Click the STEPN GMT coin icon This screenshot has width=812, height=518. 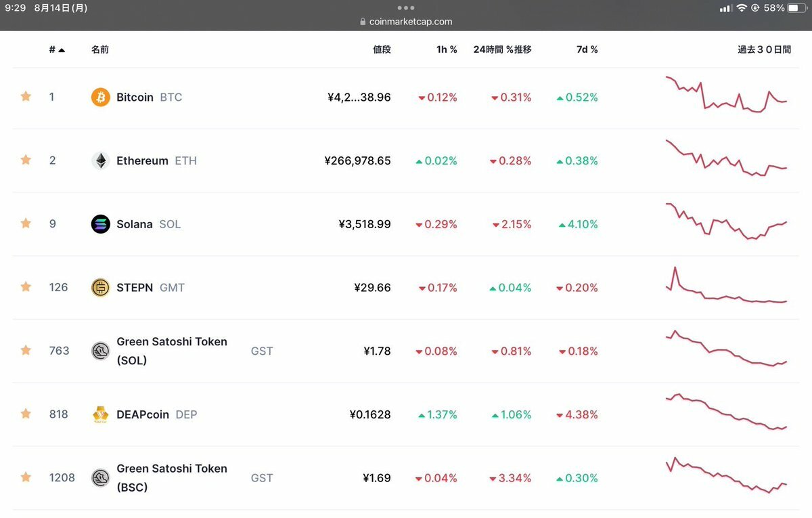pos(100,288)
